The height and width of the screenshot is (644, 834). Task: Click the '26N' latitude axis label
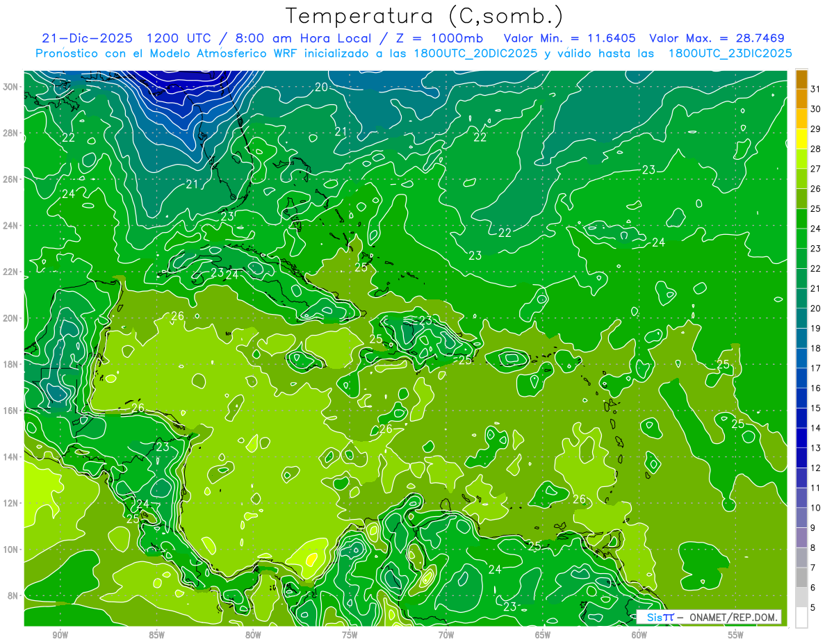(12, 179)
